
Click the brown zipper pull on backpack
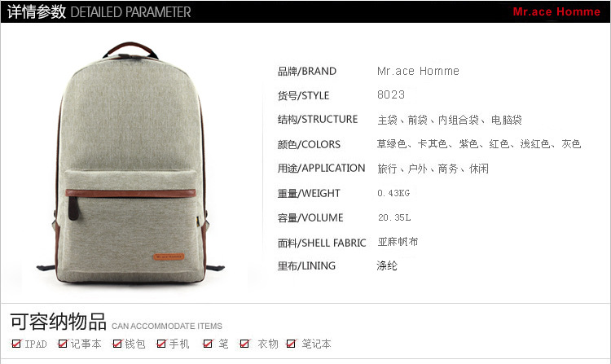pyautogui.click(x=73, y=208)
